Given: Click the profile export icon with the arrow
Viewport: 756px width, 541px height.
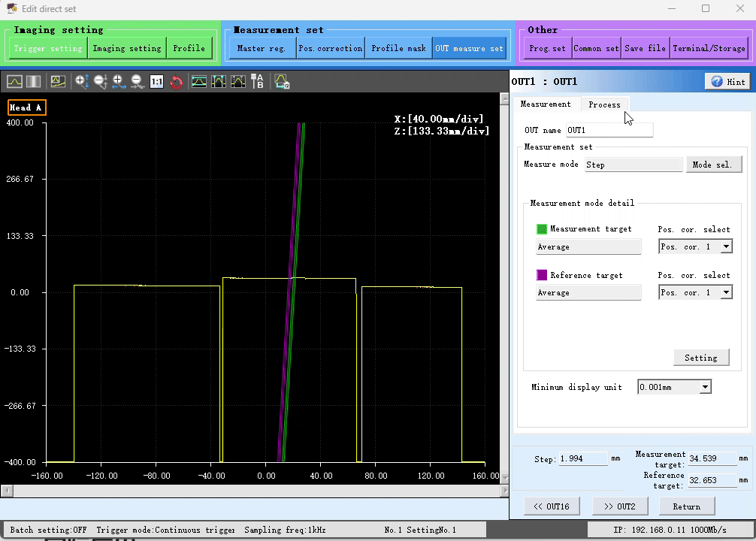Looking at the screenshot, I should [282, 81].
